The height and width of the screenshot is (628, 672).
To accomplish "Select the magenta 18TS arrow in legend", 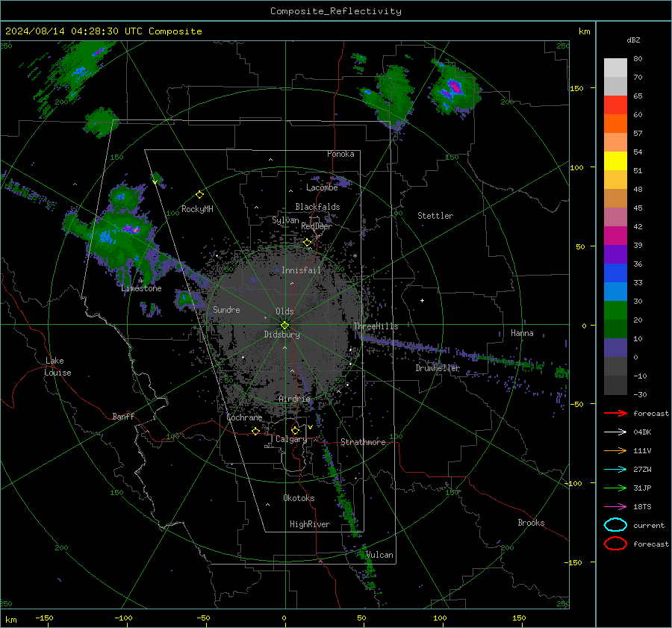I will pos(615,507).
